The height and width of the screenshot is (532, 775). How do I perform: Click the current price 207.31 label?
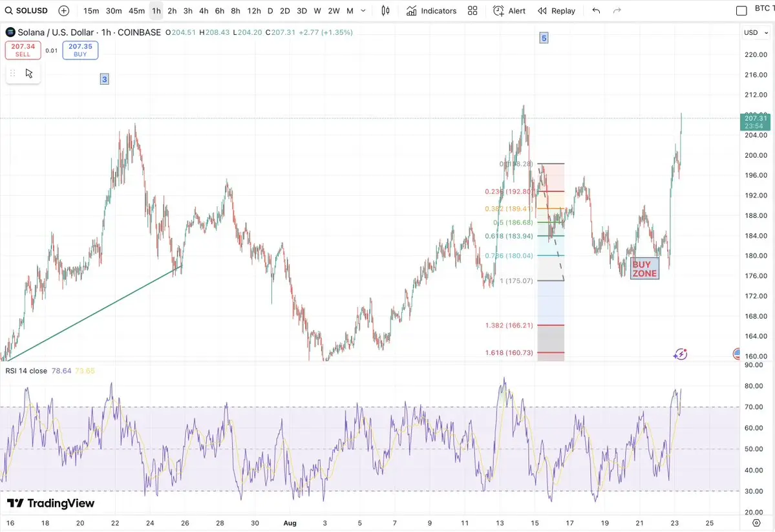click(755, 122)
